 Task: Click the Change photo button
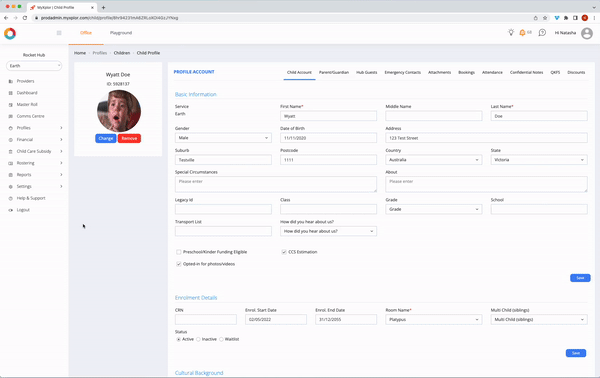(106, 138)
